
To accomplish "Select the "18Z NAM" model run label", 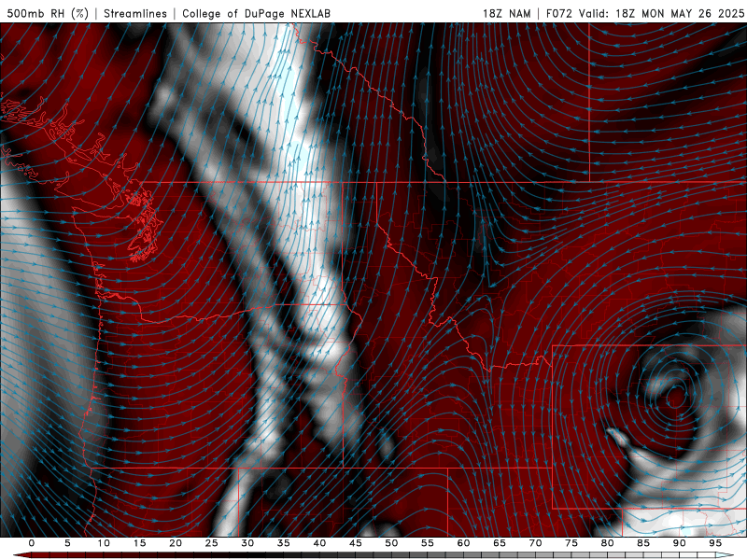I will click(x=506, y=13).
